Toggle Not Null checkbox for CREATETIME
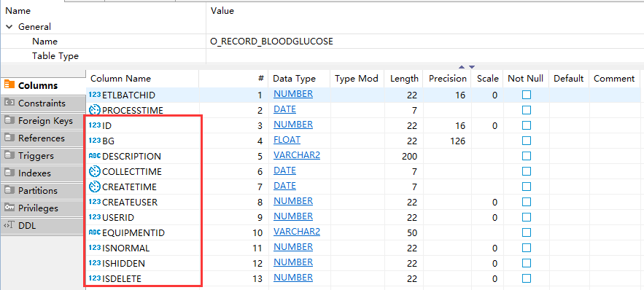This screenshot has height=290, width=644. click(526, 187)
